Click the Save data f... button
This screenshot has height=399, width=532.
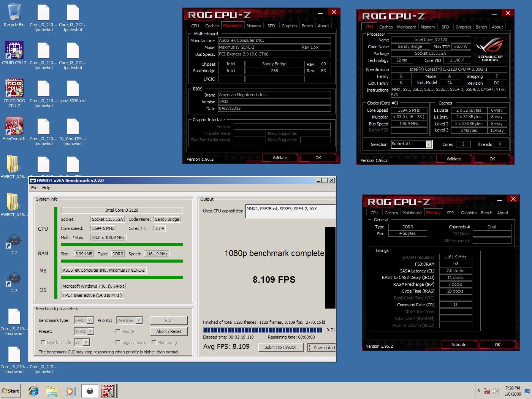322,347
